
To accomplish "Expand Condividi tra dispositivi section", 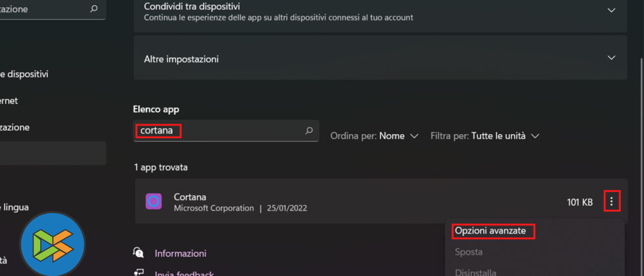I will 612,11.
